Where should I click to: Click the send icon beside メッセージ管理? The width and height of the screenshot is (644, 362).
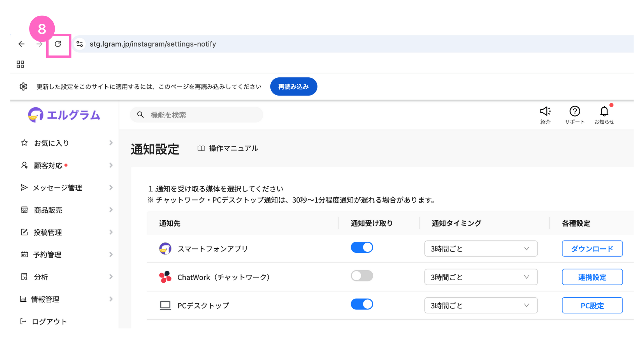24,187
